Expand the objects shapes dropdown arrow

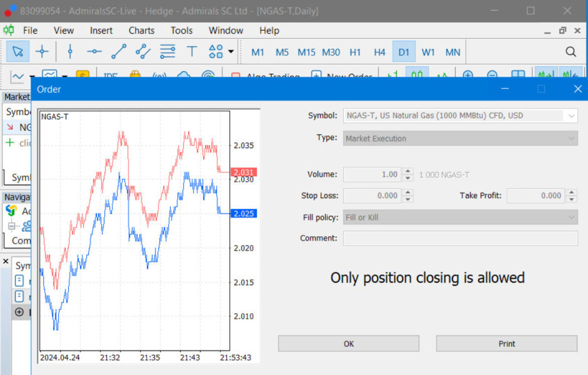point(231,52)
